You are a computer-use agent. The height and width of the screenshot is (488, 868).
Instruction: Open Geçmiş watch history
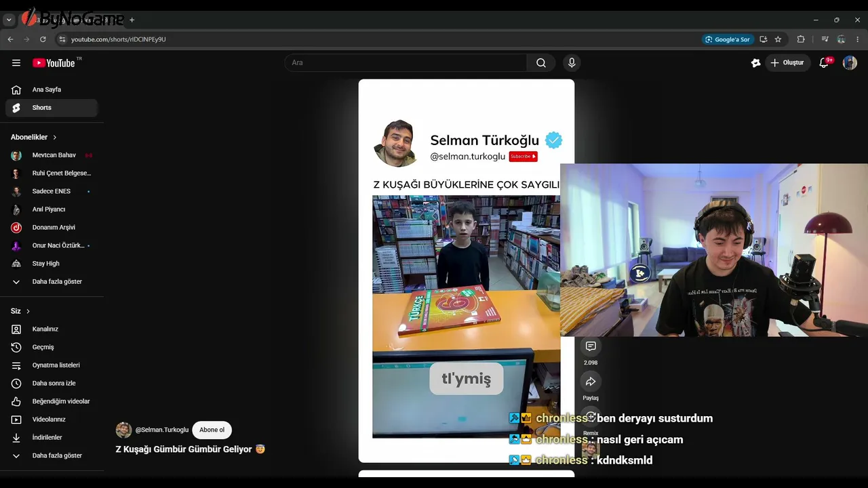pos(52,347)
